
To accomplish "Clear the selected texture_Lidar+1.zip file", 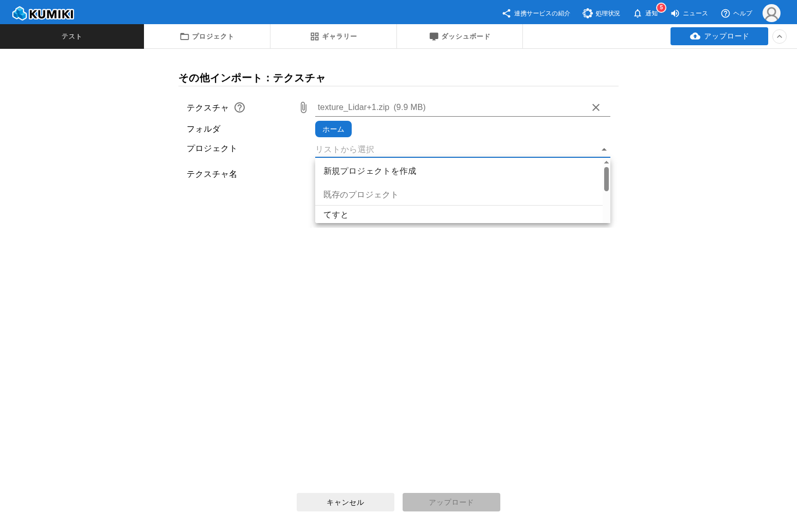I will point(596,107).
